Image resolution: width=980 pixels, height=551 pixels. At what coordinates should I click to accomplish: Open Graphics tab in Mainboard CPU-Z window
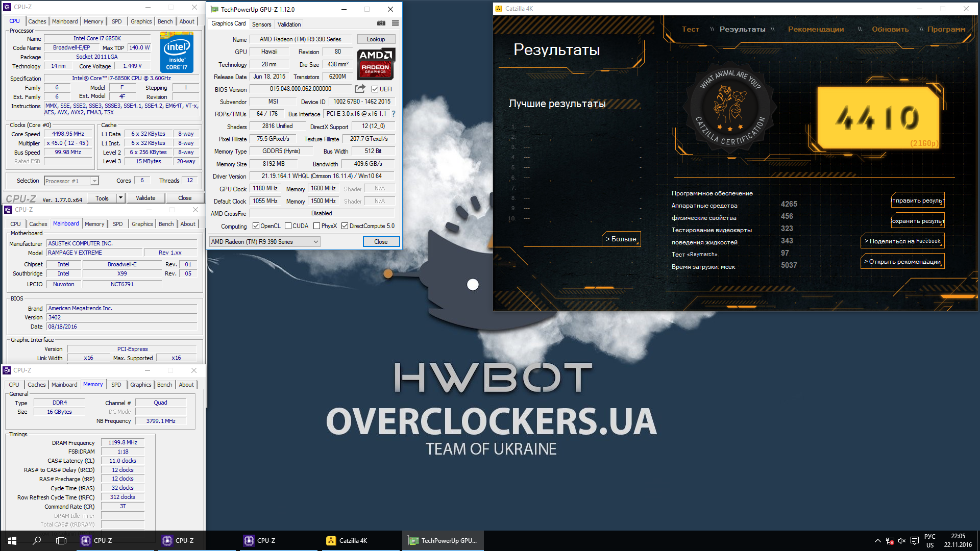pos(142,224)
